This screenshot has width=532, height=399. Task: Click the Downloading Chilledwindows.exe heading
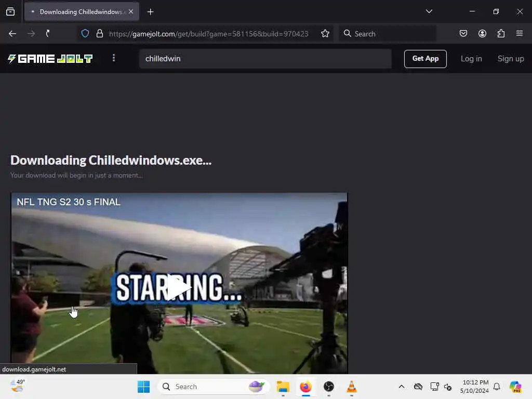click(111, 161)
